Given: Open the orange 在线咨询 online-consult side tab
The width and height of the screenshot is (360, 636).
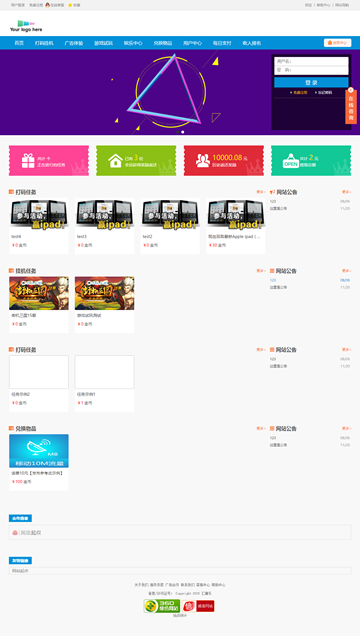Looking at the screenshot, I should pyautogui.click(x=351, y=108).
